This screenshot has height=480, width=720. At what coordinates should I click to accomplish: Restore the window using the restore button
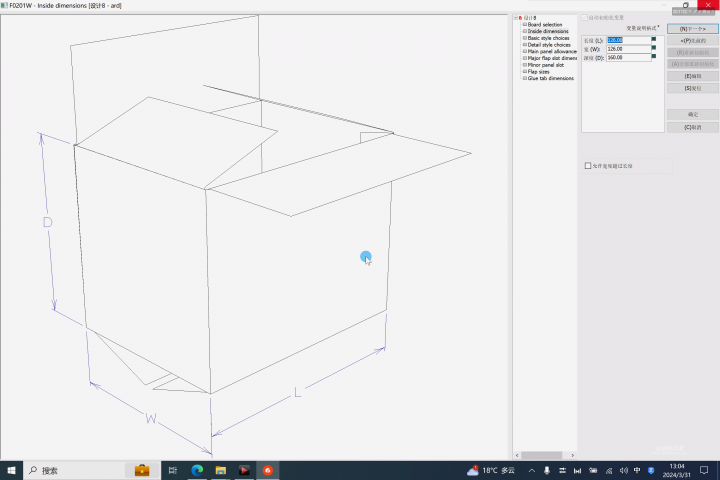[686, 5]
